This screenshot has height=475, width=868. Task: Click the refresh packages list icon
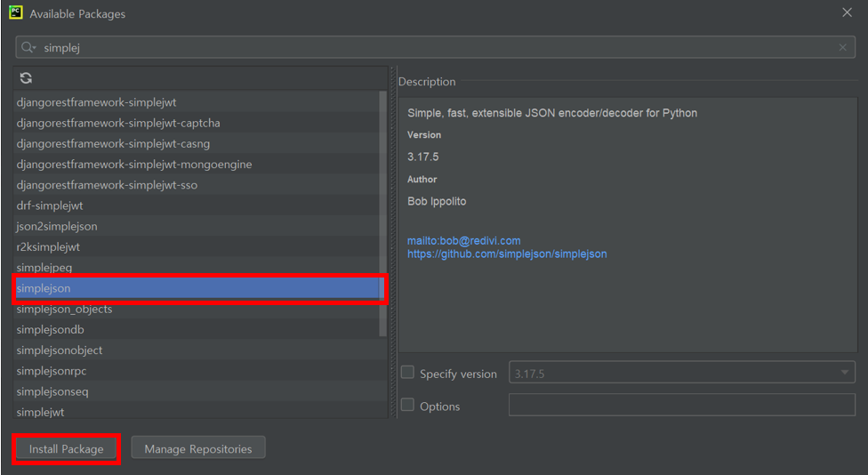[x=26, y=78]
